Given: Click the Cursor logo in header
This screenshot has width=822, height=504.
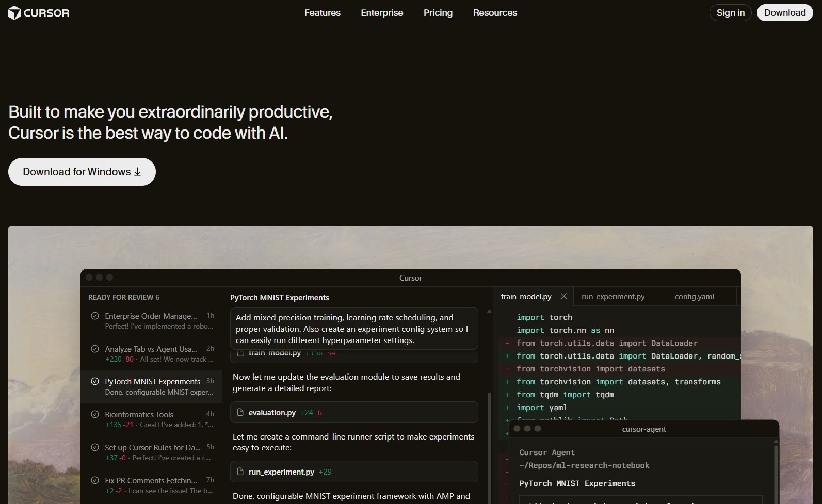Looking at the screenshot, I should click(39, 13).
